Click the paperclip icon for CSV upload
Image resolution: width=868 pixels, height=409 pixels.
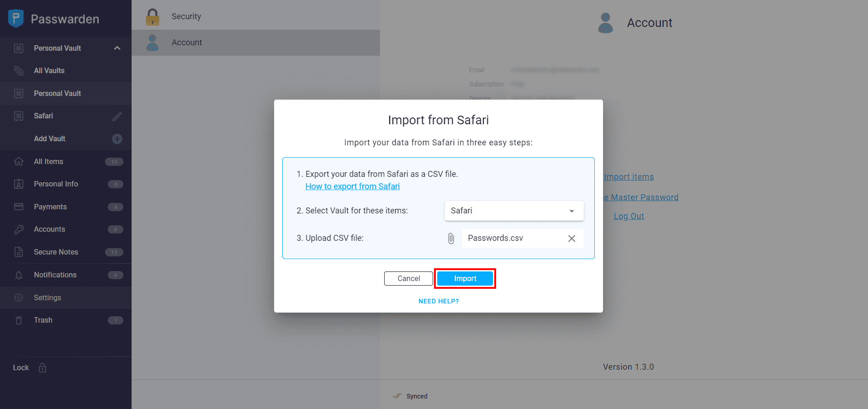point(451,238)
